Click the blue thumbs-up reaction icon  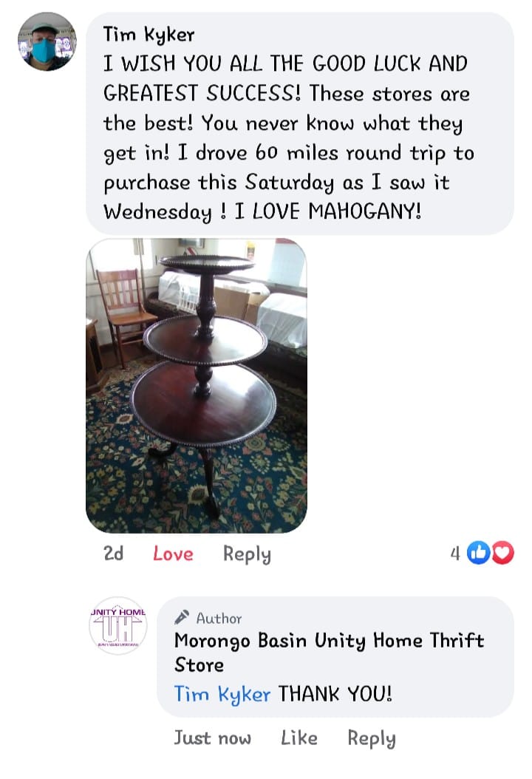point(478,553)
